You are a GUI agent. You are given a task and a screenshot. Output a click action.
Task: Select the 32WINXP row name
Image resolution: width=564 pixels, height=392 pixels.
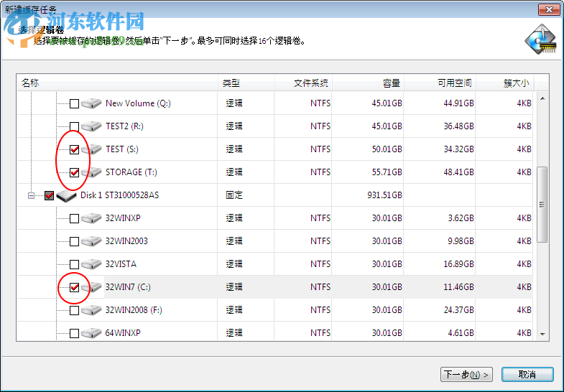point(123,218)
